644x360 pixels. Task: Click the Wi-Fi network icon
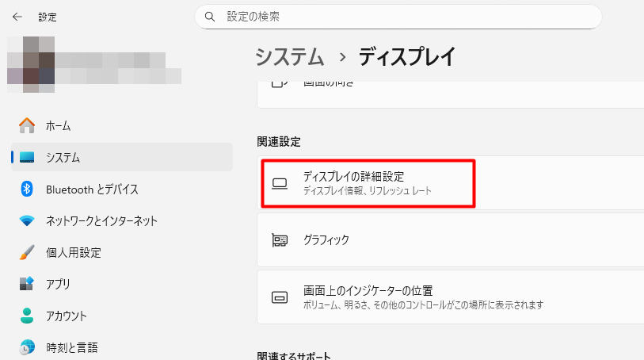pos(27,220)
